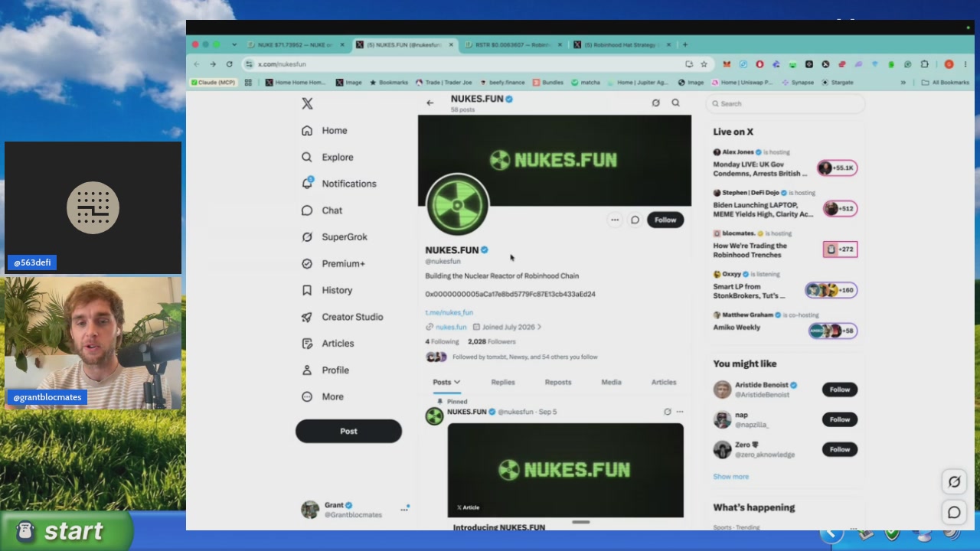Open Notifications from the sidebar

338,184
